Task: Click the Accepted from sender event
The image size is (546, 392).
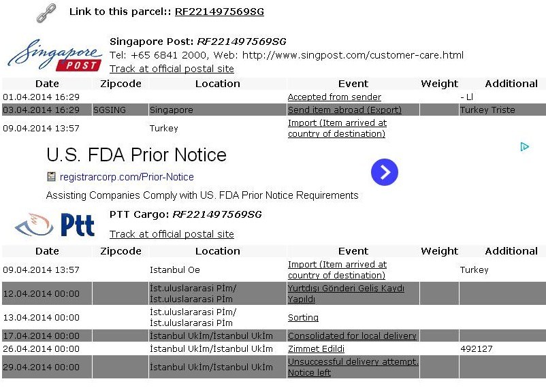Action: pos(334,97)
